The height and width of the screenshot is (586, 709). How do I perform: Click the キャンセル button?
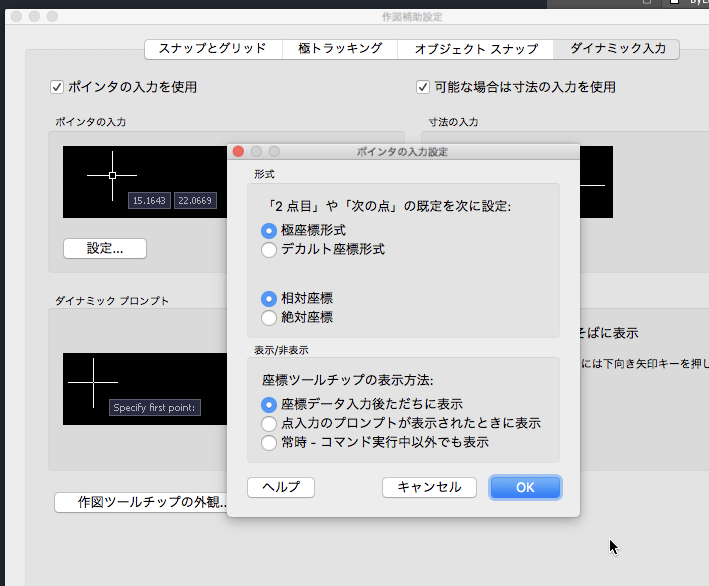coord(429,487)
